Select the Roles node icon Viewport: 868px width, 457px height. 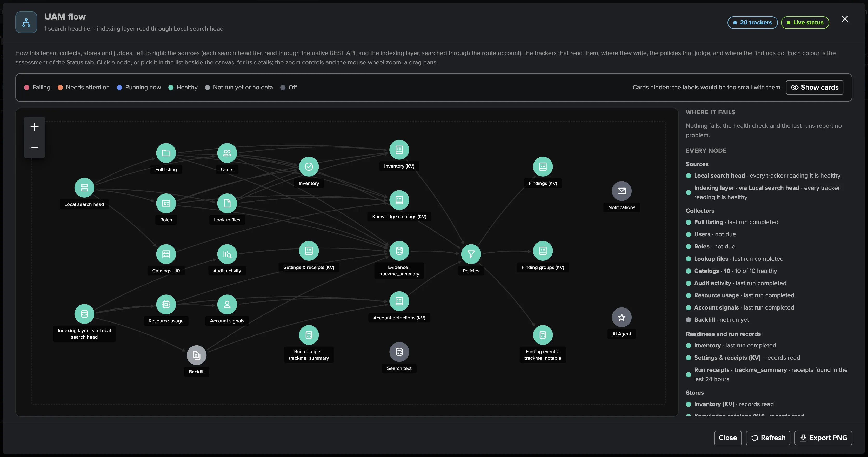click(x=166, y=203)
